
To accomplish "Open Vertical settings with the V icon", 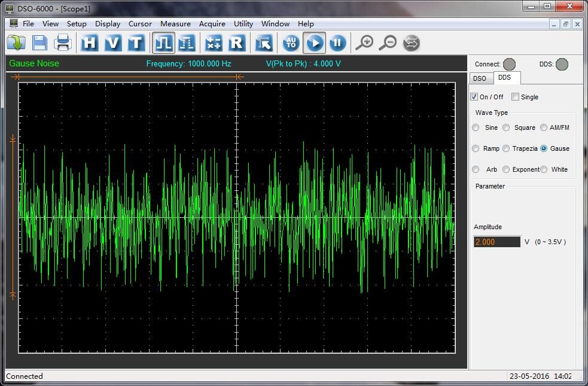I will tap(113, 43).
